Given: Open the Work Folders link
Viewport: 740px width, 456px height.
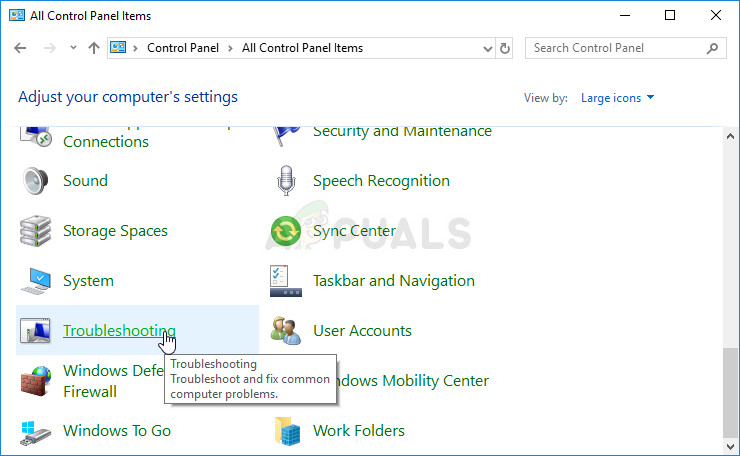Looking at the screenshot, I should coord(359,431).
